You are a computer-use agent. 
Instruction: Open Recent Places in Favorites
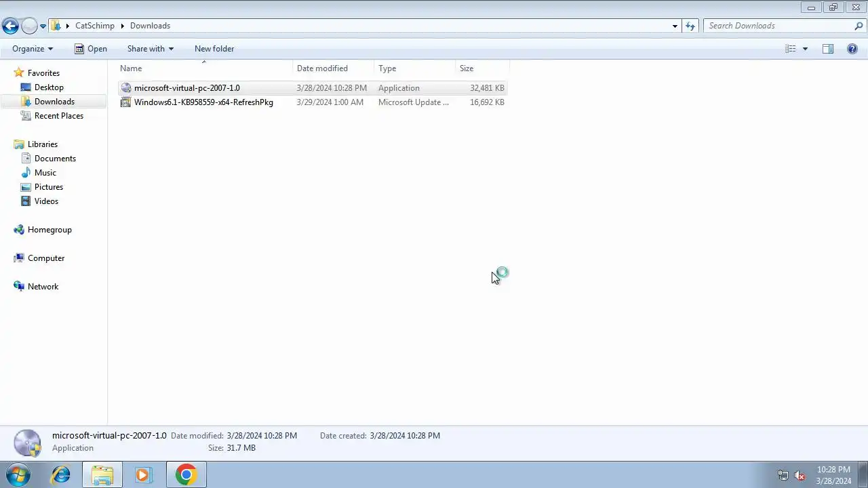(59, 116)
